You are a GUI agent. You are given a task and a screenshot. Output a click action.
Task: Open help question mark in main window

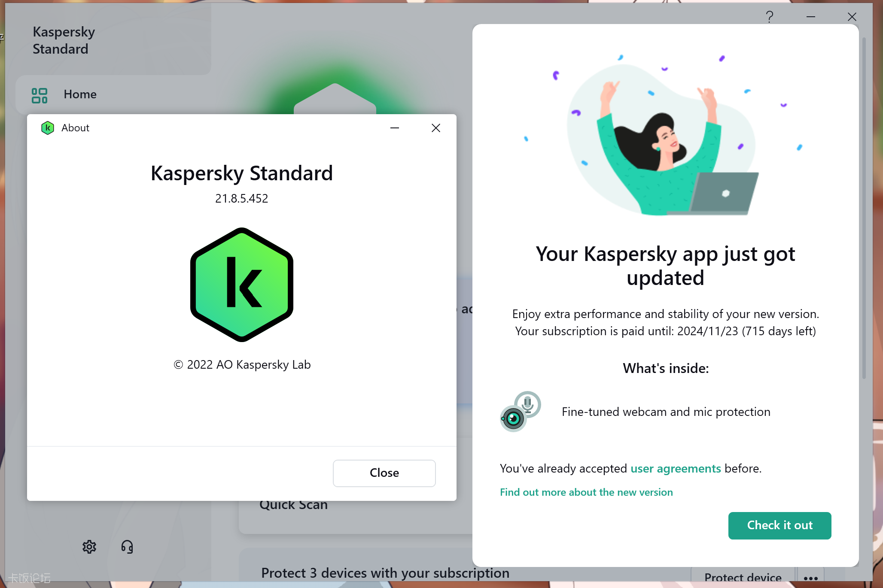770,17
